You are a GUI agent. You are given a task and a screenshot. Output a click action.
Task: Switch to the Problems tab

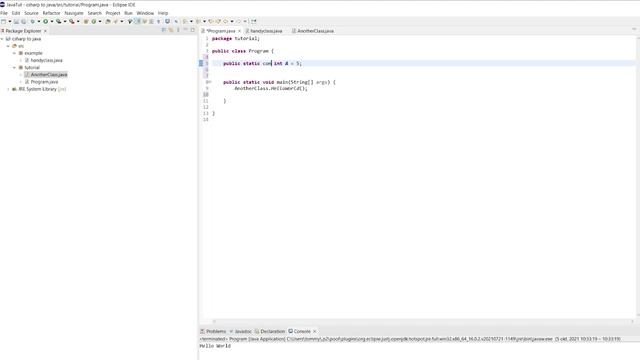213,331
